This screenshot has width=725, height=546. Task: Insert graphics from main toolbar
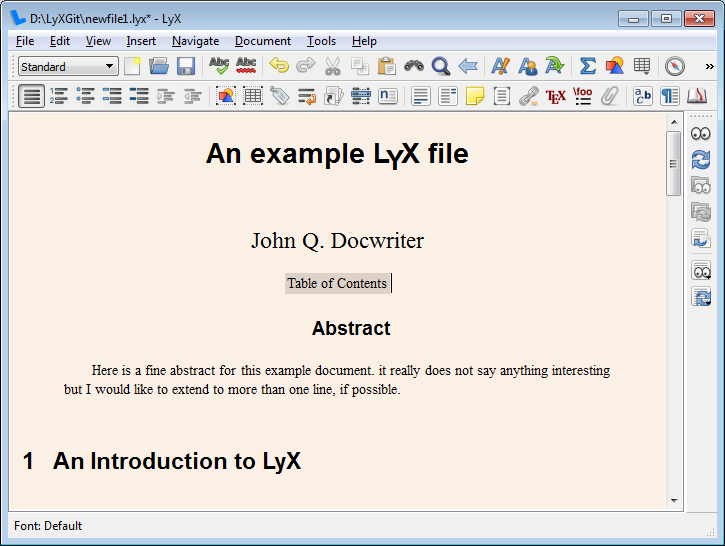(614, 66)
